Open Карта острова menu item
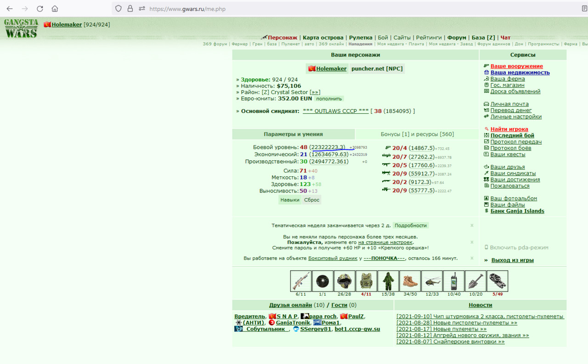588x364 pixels. pos(323,38)
